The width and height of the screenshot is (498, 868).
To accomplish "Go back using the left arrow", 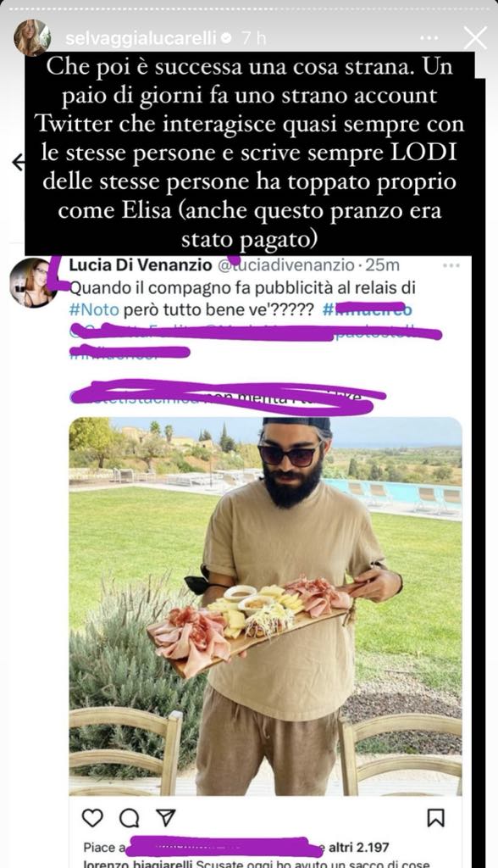I will tap(19, 162).
